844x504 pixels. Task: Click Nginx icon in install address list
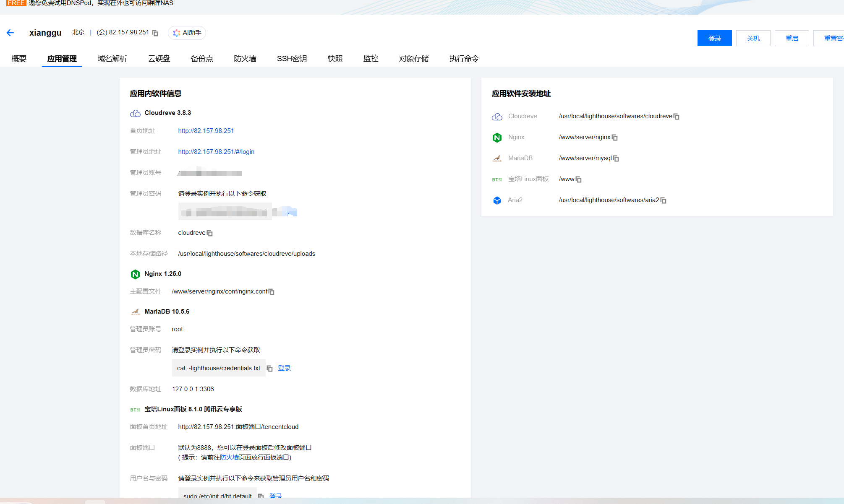coord(497,138)
